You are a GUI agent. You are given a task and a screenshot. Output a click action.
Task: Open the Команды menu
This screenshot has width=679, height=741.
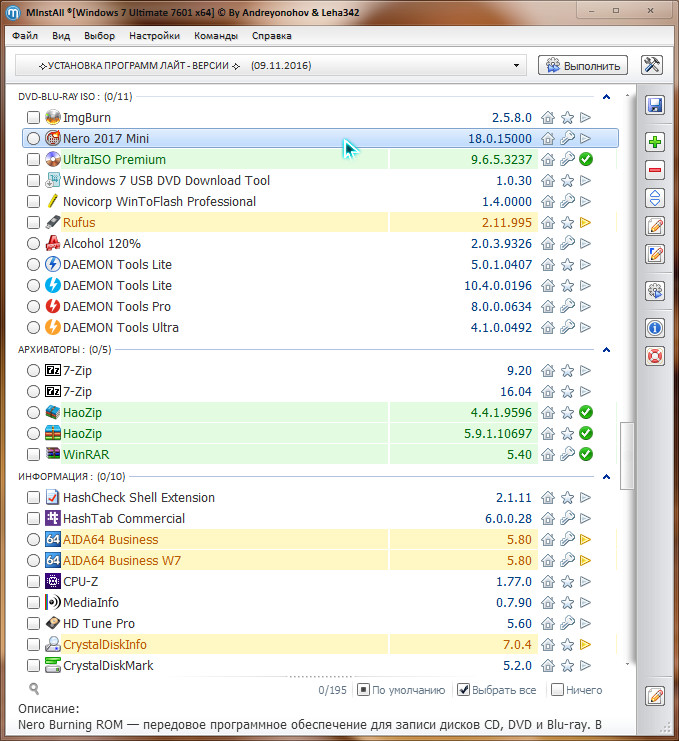(215, 35)
